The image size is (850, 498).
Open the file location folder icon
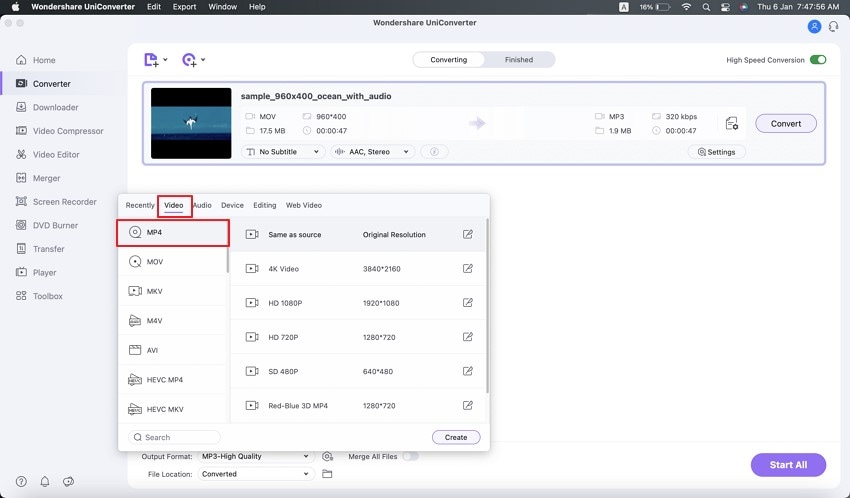tap(327, 474)
